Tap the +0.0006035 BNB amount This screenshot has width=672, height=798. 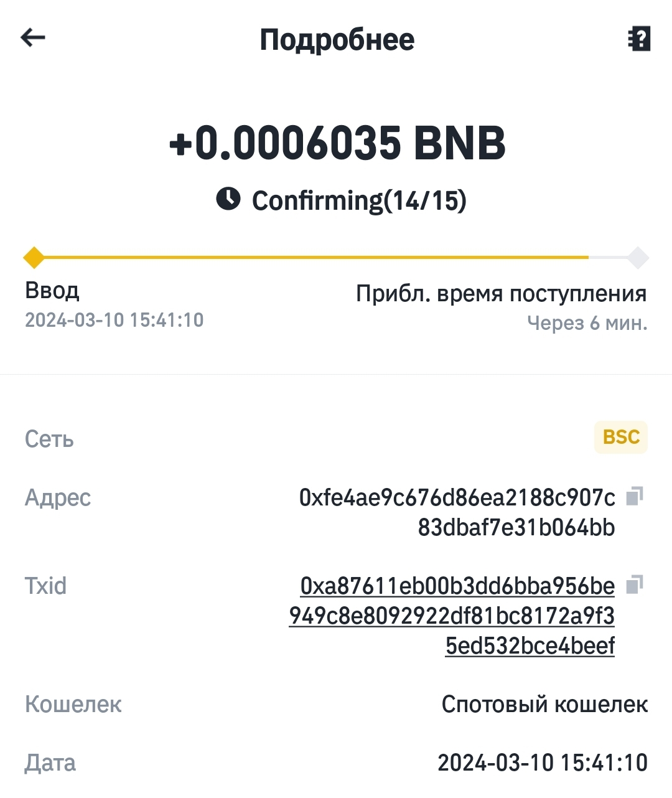(337, 143)
